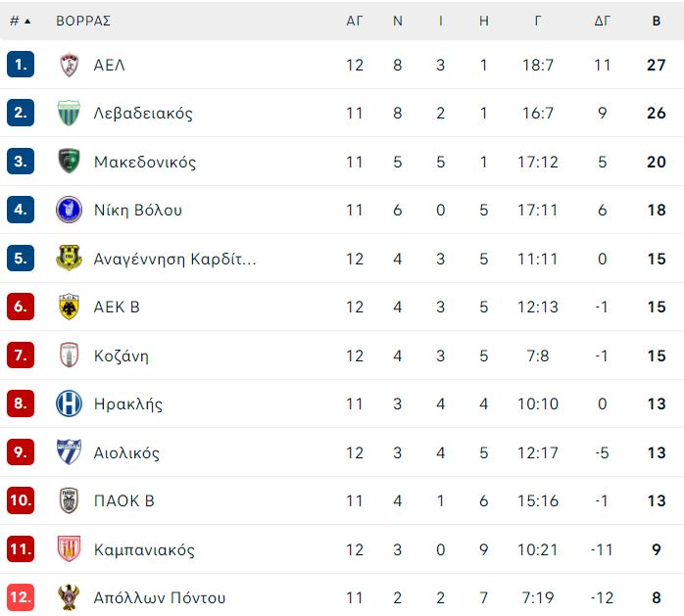Click the Καμπανιακός red striped crest

coord(69,548)
